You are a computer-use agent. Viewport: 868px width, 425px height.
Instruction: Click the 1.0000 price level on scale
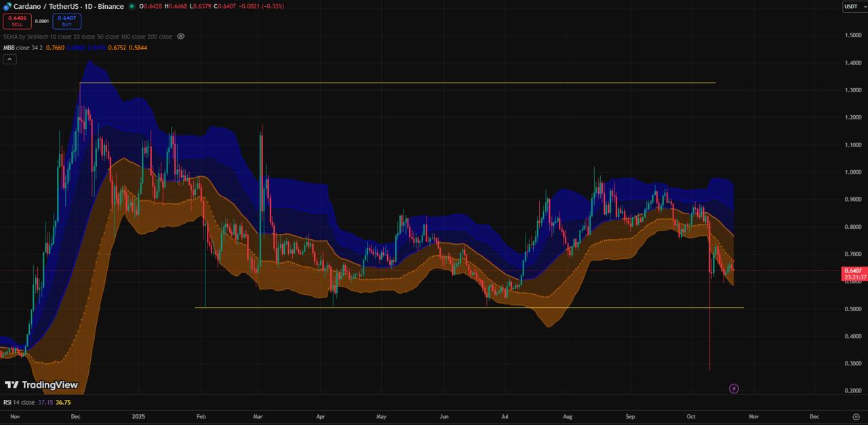click(x=853, y=172)
